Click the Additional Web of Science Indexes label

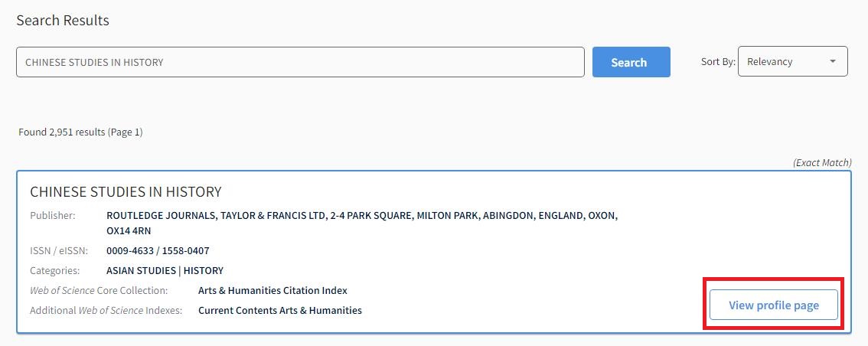tap(106, 310)
